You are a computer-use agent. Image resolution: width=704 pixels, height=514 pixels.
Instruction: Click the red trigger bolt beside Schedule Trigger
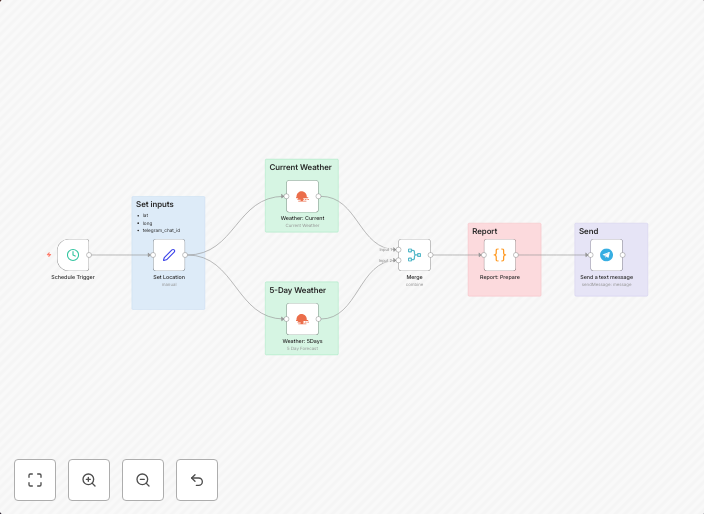[48, 255]
